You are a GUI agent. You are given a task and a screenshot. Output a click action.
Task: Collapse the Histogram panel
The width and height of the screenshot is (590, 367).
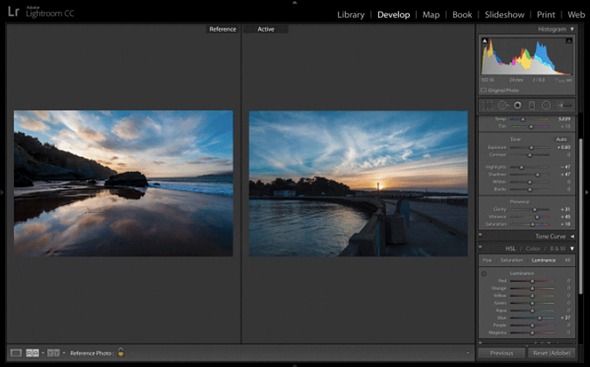coord(572,29)
